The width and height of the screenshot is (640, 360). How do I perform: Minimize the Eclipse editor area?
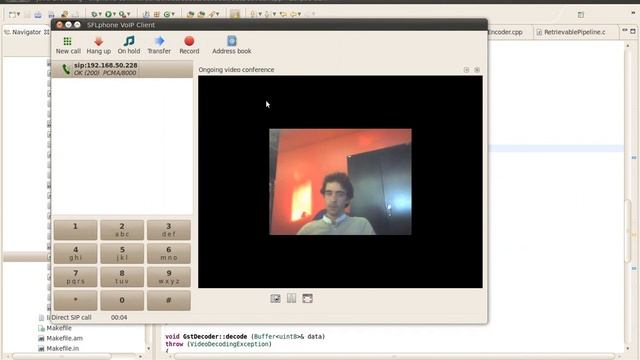coord(624,31)
